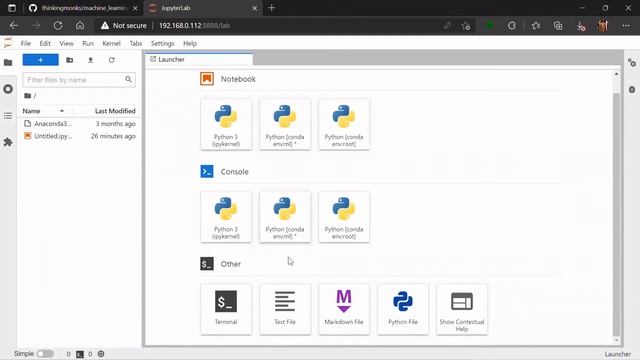Create a new Text File

click(x=285, y=309)
